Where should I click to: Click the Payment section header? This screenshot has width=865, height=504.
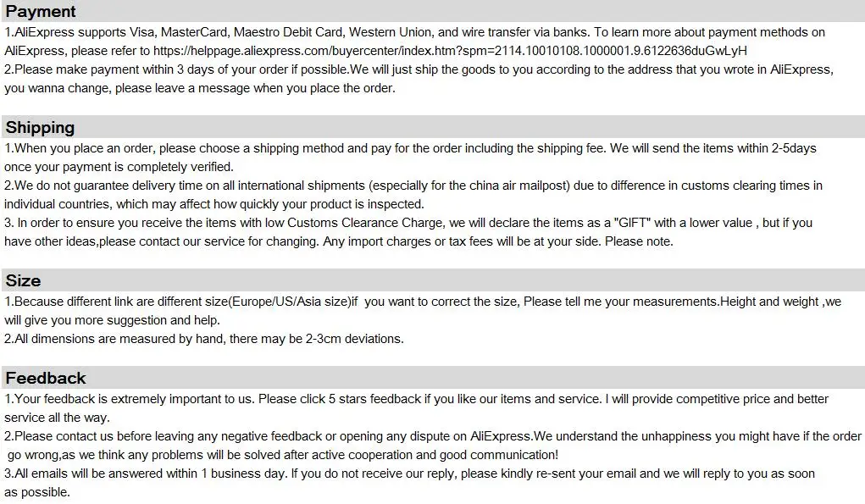[41, 11]
